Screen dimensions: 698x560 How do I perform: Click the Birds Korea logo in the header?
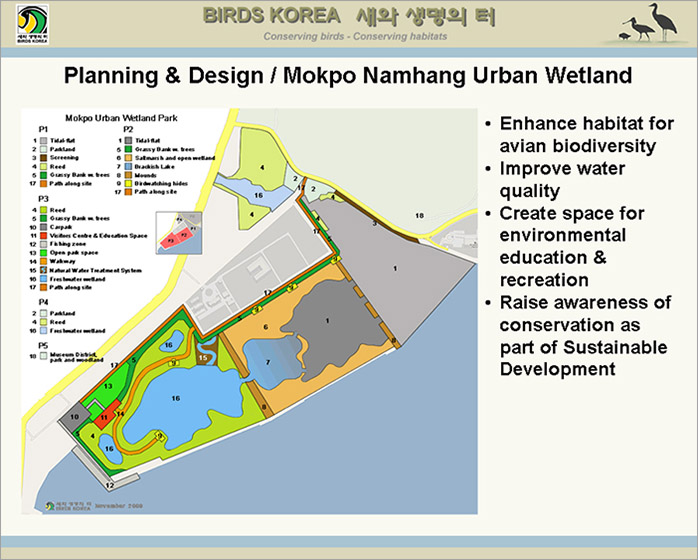click(32, 25)
